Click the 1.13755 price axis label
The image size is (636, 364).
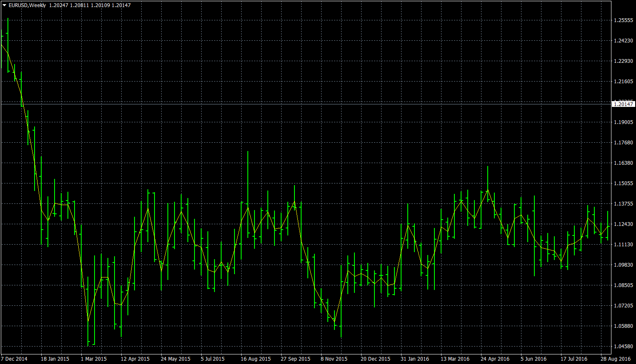click(x=624, y=204)
